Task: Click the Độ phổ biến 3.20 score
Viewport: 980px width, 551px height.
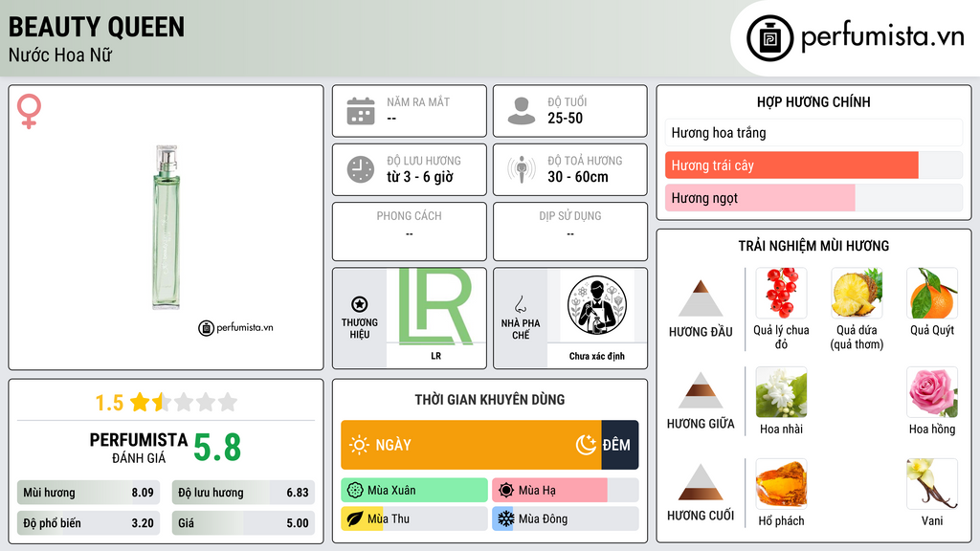Action: coord(88,523)
